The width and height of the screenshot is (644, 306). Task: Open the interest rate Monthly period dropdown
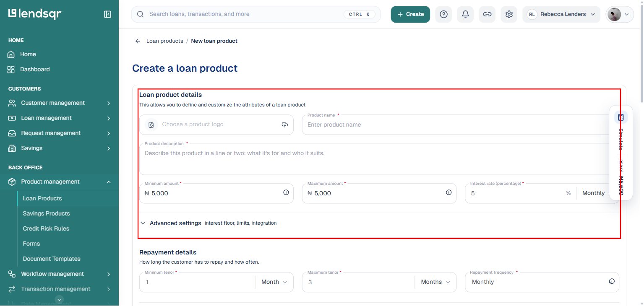click(593, 193)
